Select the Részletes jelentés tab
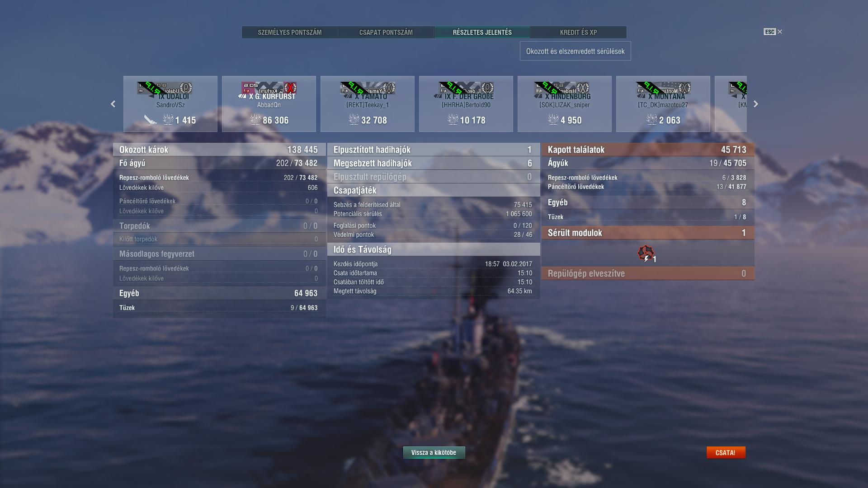 [482, 33]
